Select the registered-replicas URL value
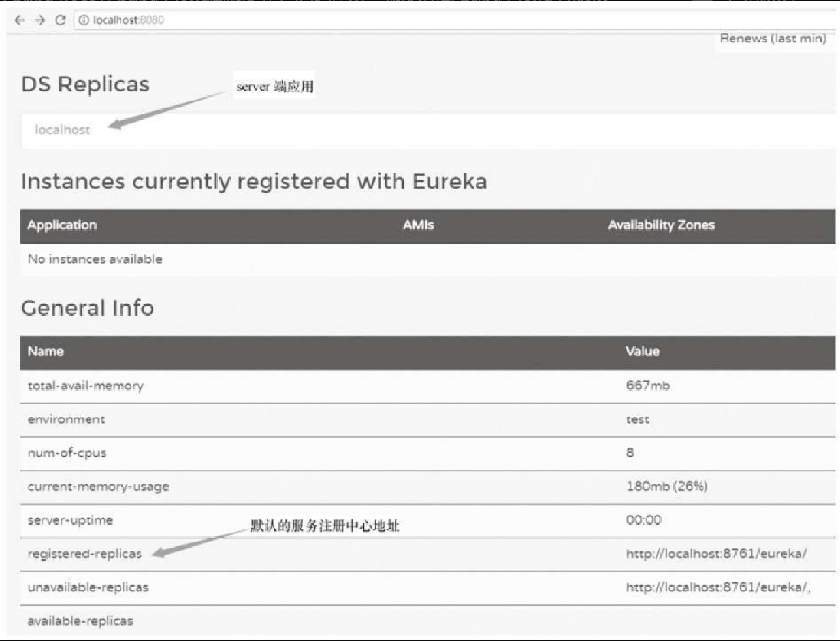This screenshot has height=641, width=840. point(717,554)
